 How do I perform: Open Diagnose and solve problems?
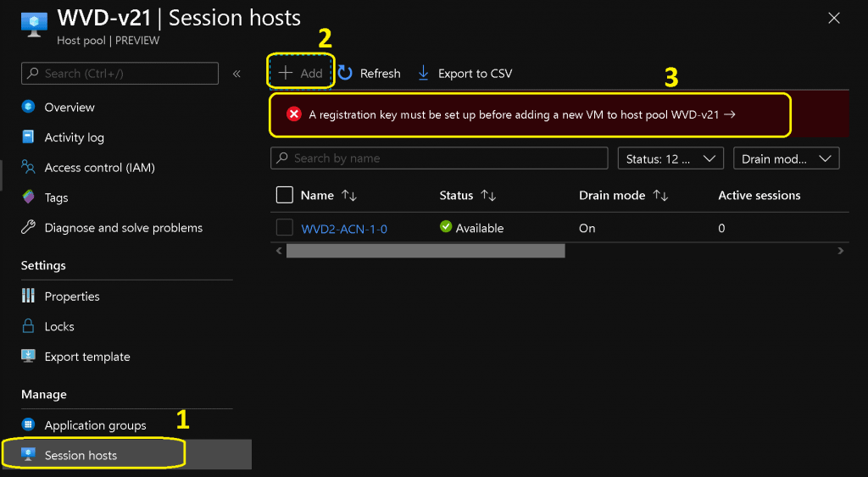(124, 228)
